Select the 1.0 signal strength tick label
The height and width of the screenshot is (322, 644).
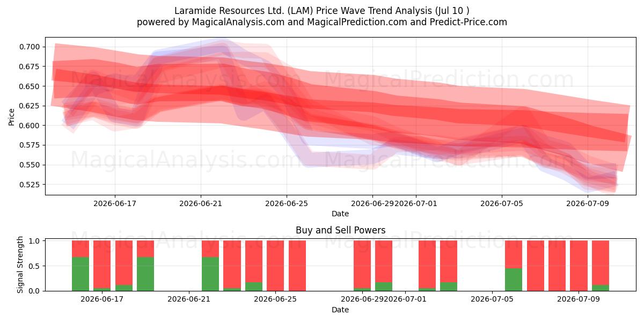(34, 241)
